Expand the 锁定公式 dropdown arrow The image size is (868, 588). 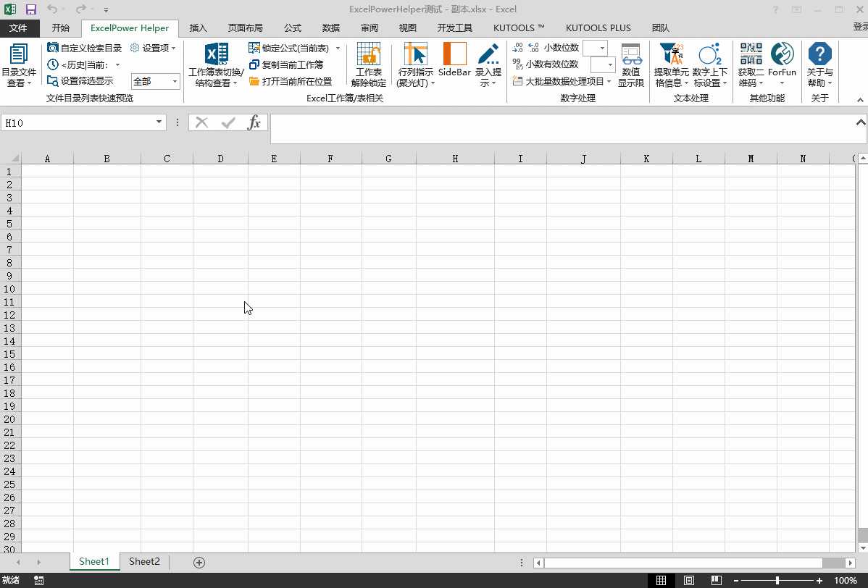tap(338, 48)
